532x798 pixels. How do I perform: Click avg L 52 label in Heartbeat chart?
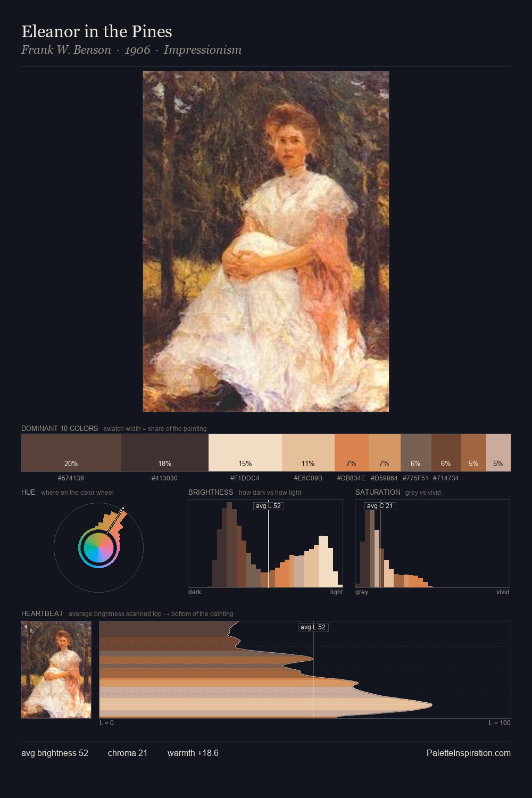pos(313,627)
